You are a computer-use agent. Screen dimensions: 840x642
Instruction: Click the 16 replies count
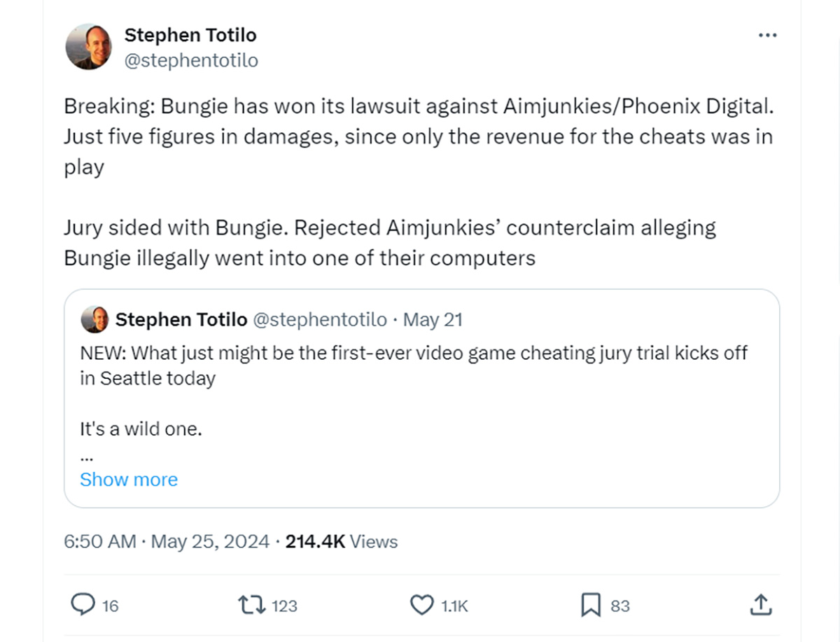(111, 606)
